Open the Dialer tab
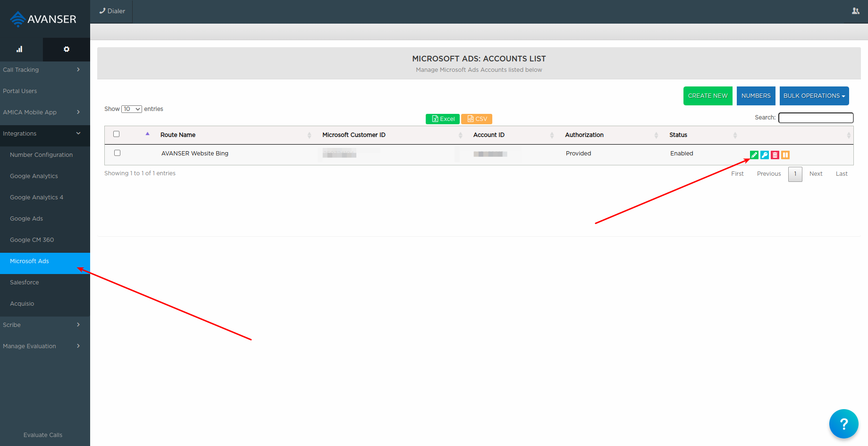 tap(112, 11)
